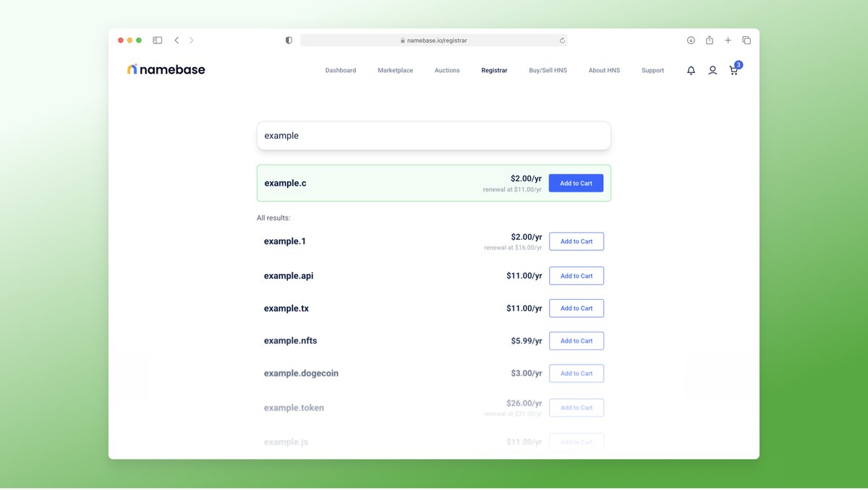The height and width of the screenshot is (490, 868).
Task: Add example.1 to cart
Action: [x=576, y=241]
